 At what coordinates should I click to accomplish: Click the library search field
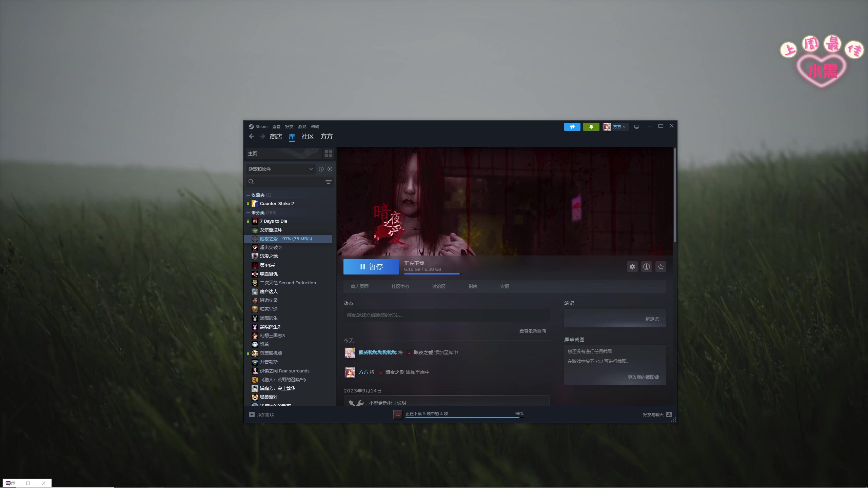coord(285,182)
